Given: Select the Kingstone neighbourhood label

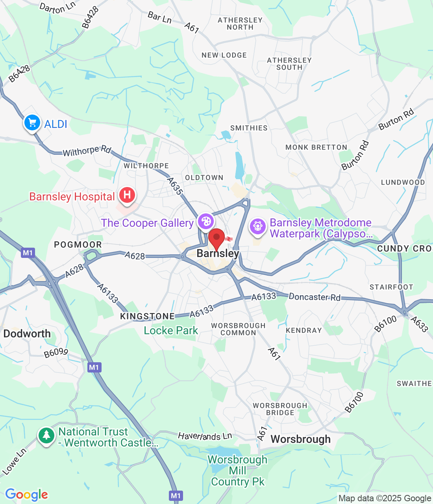Looking at the screenshot, I should (x=148, y=316).
